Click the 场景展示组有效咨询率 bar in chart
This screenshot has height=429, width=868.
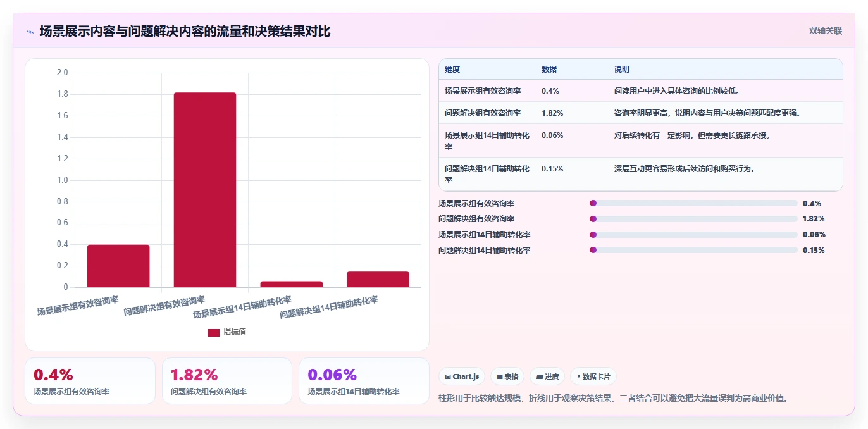[118, 266]
